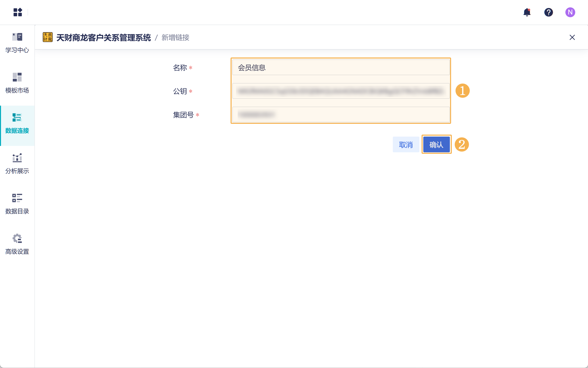Click the orange step 1 marker
The width and height of the screenshot is (588, 368).
point(462,91)
